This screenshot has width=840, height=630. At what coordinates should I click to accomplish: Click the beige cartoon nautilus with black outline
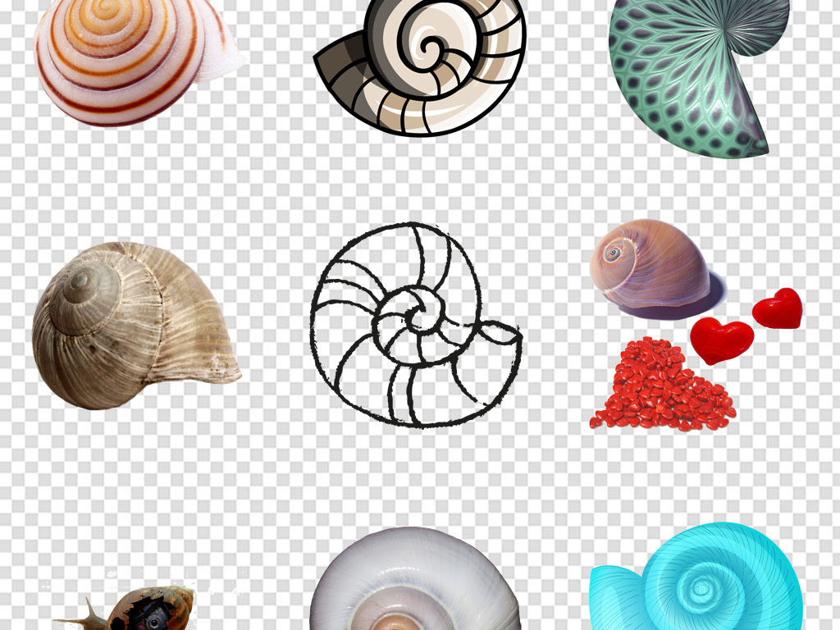420,67
